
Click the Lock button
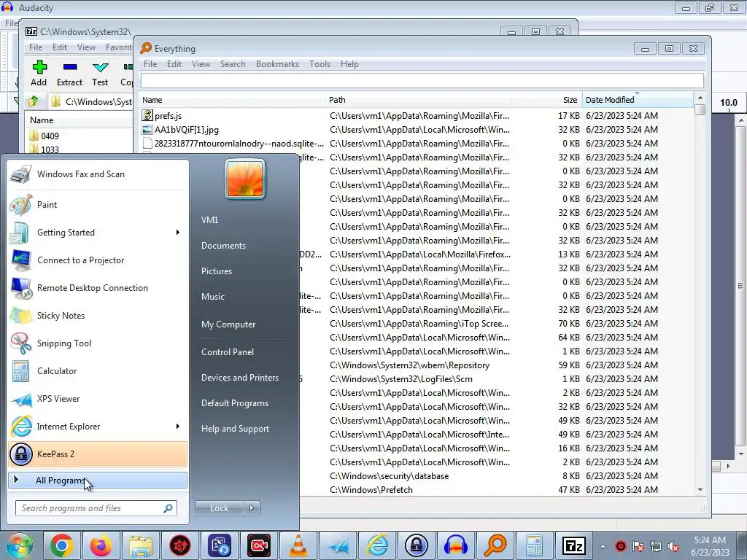pyautogui.click(x=219, y=508)
